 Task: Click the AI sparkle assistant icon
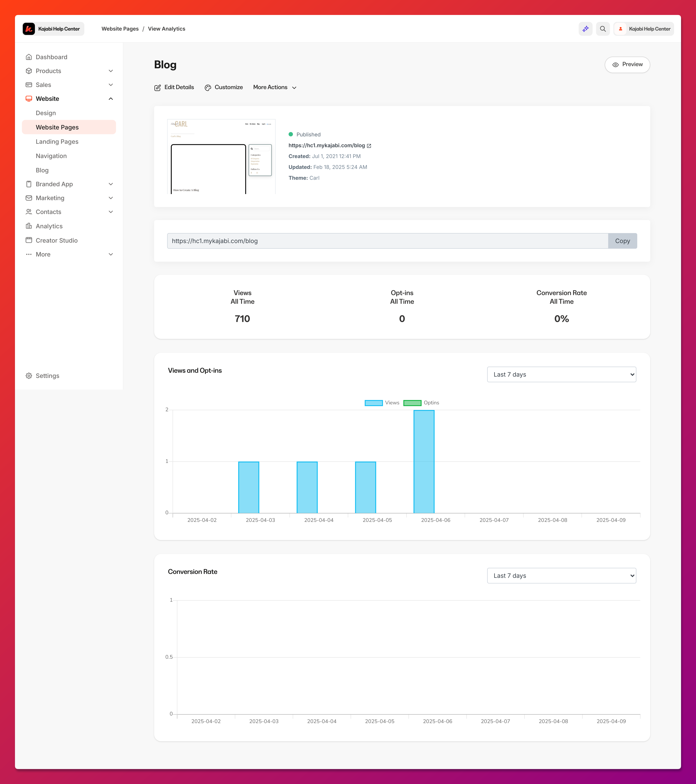[585, 29]
